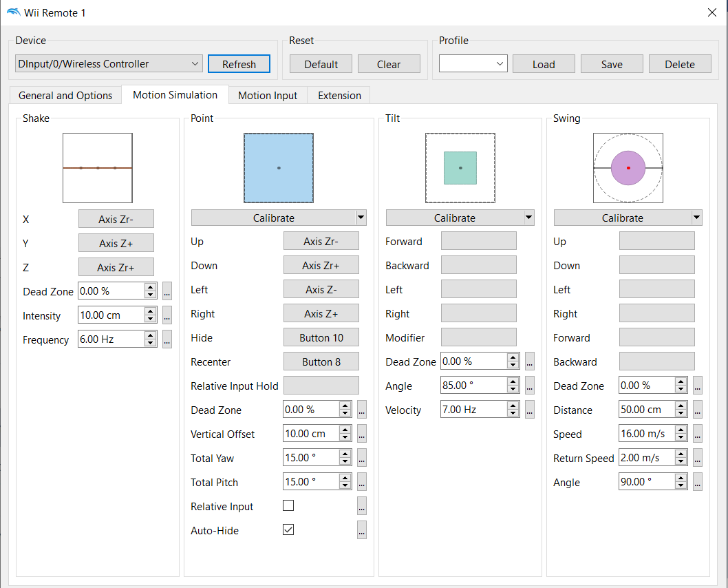Click the Refresh devices button
Viewport: 728px width, 588px height.
tap(239, 64)
